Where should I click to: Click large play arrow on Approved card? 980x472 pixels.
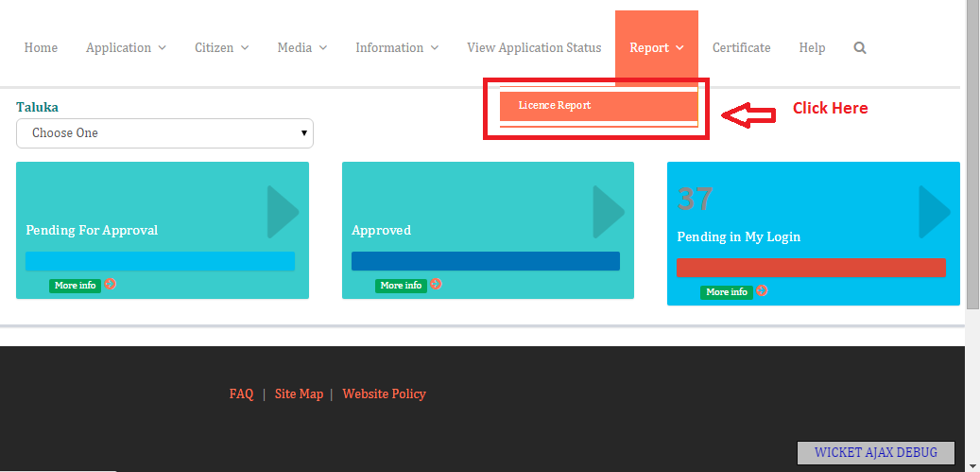[609, 212]
